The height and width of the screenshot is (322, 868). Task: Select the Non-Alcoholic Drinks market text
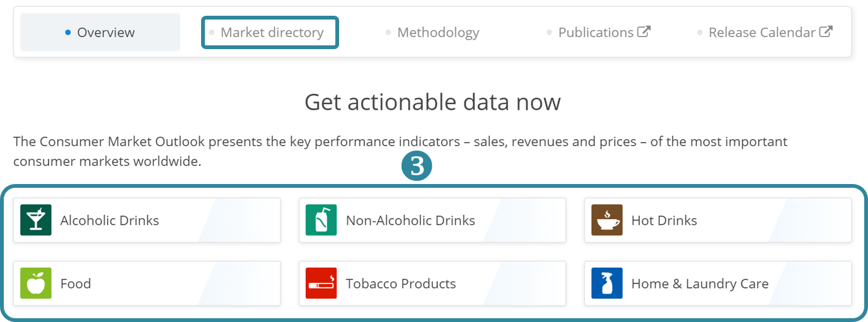click(x=410, y=221)
